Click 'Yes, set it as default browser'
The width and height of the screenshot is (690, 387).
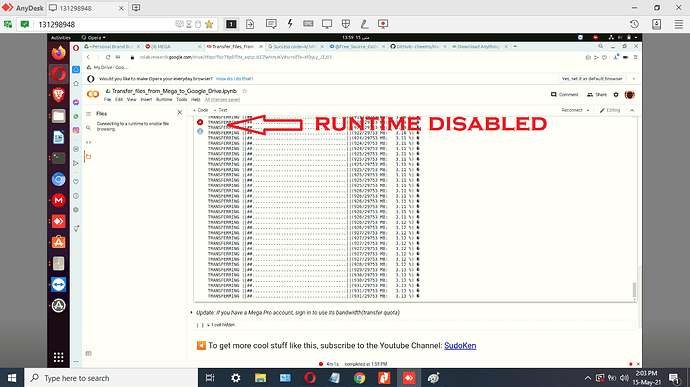tap(592, 79)
